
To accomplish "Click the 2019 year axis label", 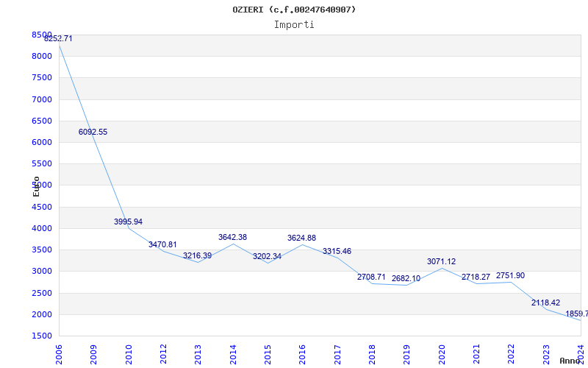I will pyautogui.click(x=406, y=355).
